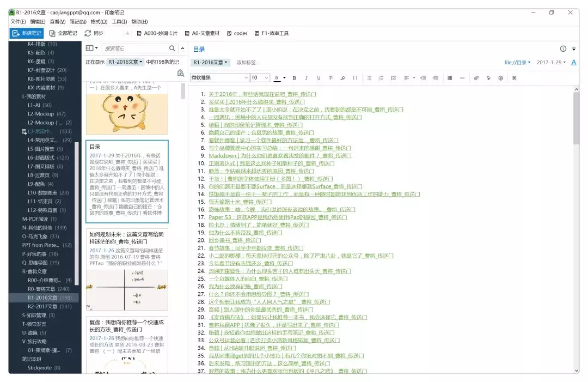This screenshot has height=382, width=588.
Task: Attach a file with paperclip icon
Action: (476, 78)
